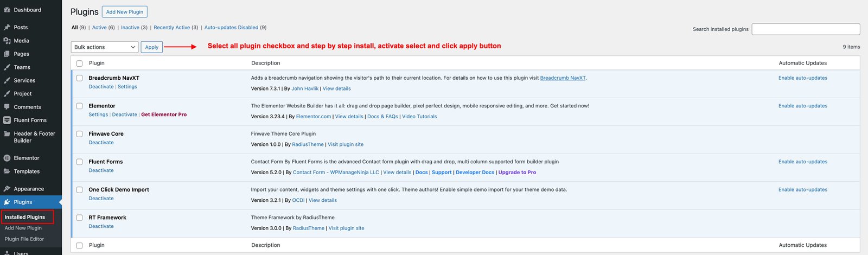Check the One Click Demo Import checkbox

[x=79, y=190]
